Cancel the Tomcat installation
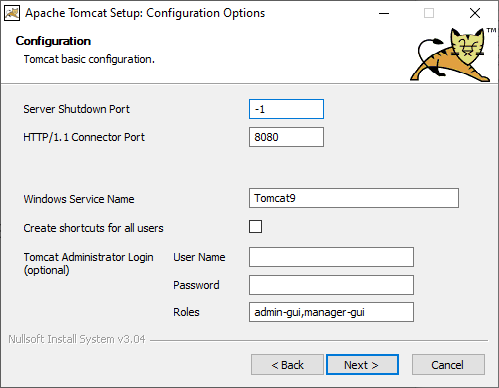Screen dimensions: 499x388 point(448,365)
